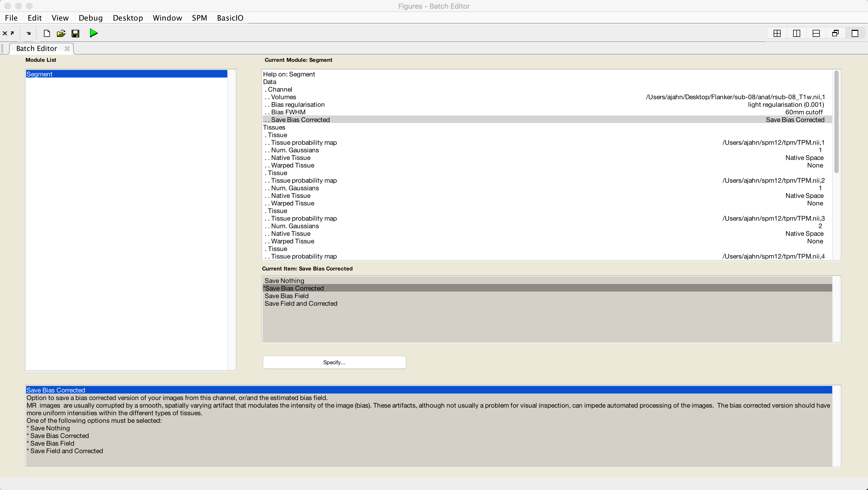Open the View menu
Viewport: 868px width, 490px height.
pos(60,18)
